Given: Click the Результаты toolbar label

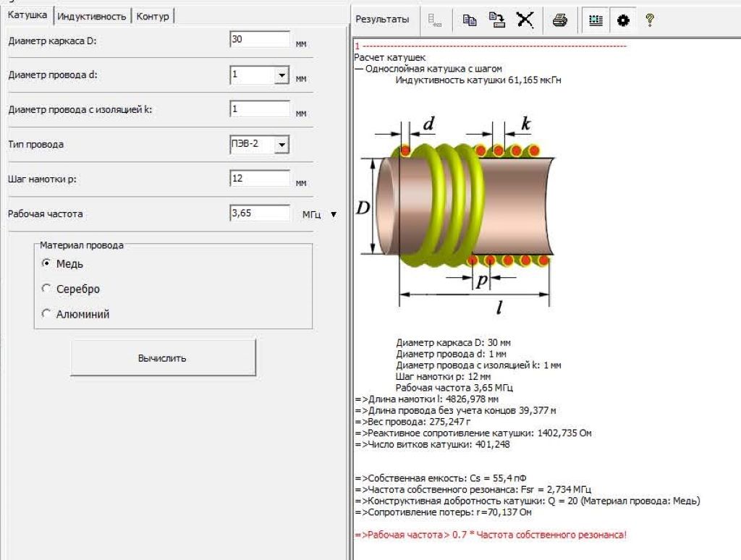Looking at the screenshot, I should click(x=383, y=20).
